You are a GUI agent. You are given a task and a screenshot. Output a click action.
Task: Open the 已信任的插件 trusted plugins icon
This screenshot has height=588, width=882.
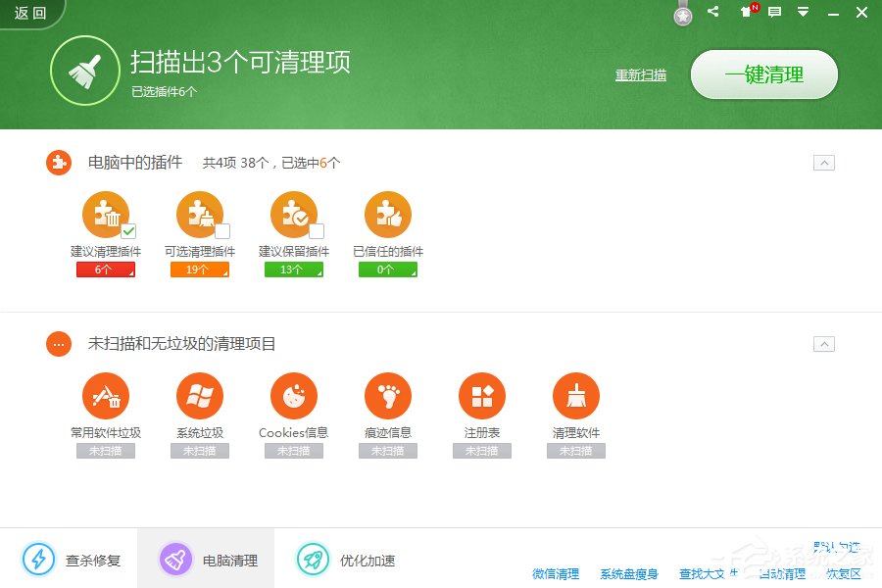pos(388,214)
